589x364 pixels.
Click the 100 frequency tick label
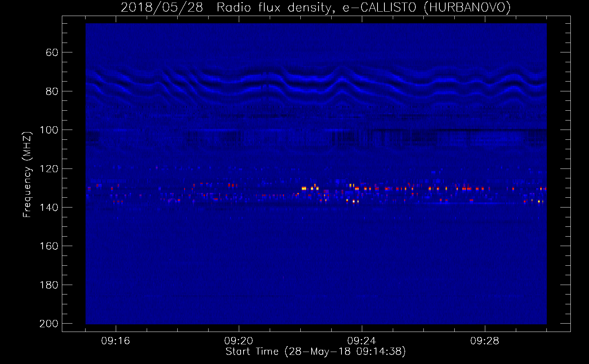tap(49, 130)
